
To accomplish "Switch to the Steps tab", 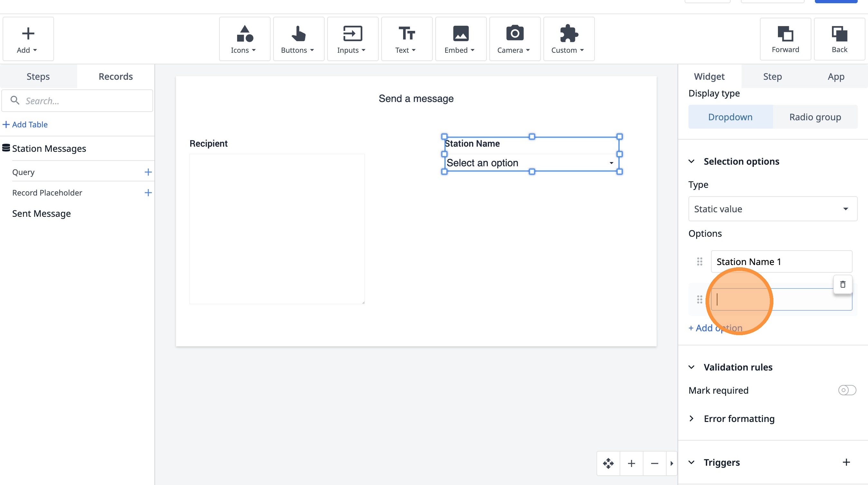I will (x=38, y=77).
